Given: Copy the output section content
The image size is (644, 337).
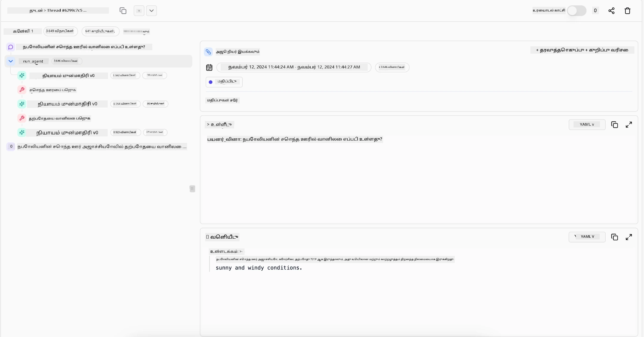Looking at the screenshot, I should tap(614, 237).
